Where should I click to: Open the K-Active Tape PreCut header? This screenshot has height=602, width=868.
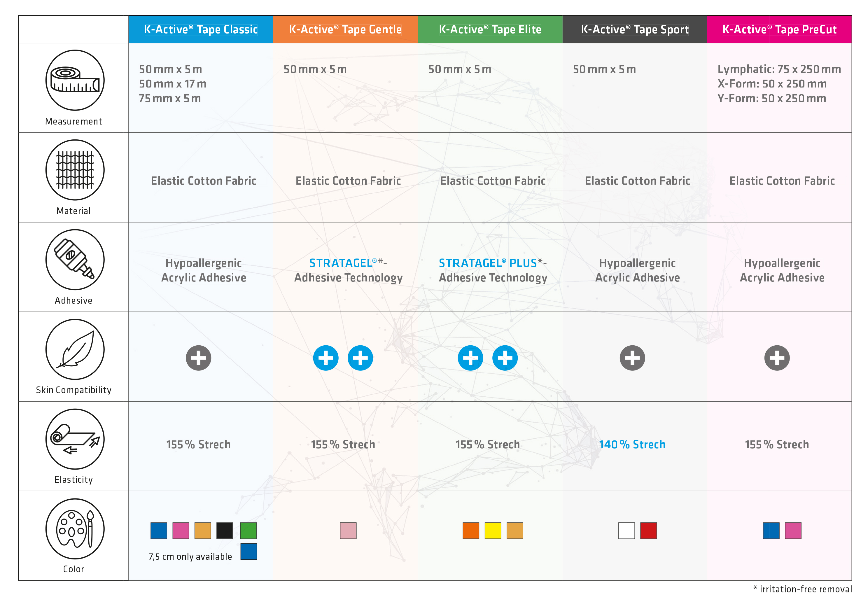779,29
